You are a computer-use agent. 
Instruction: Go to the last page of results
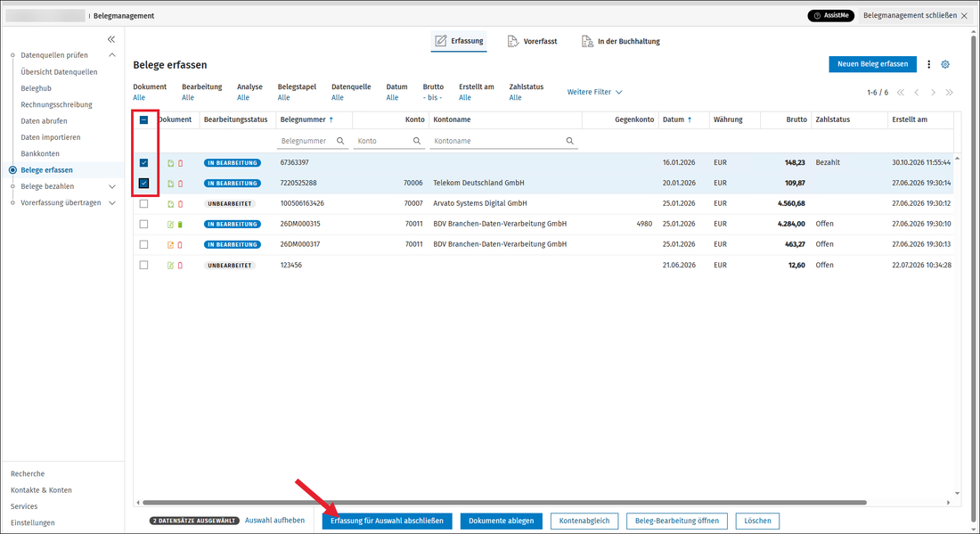[x=950, y=93]
